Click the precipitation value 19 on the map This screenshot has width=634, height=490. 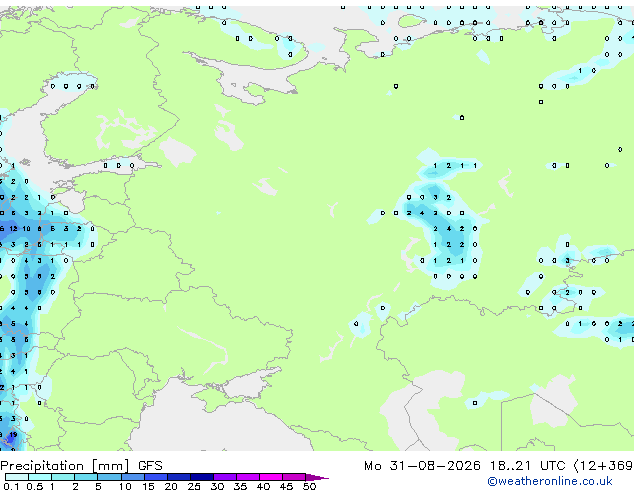[x=13, y=435]
